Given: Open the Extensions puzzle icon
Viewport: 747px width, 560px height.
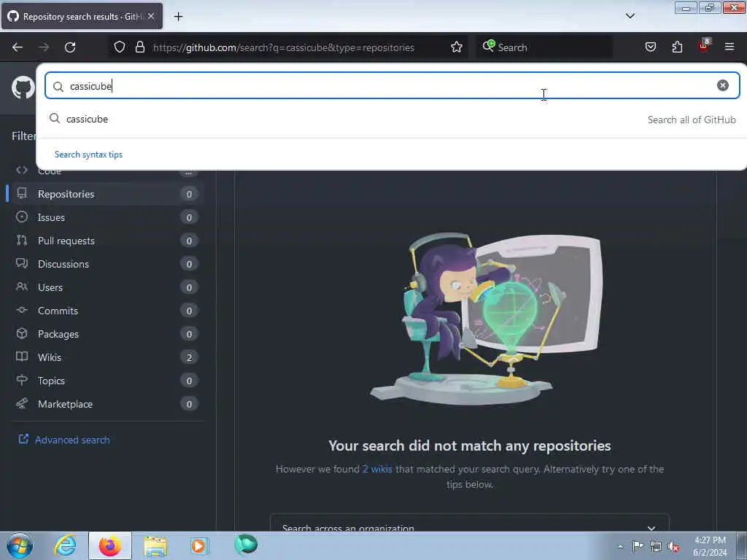Looking at the screenshot, I should tap(677, 47).
